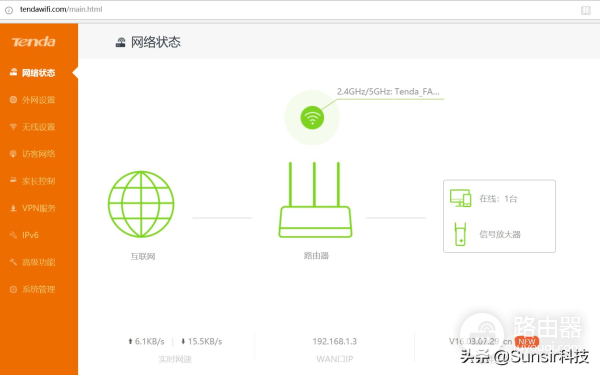This screenshot has width=600, height=375.
Task: Click the 网络状态 sidebar router icon
Action: [13, 72]
